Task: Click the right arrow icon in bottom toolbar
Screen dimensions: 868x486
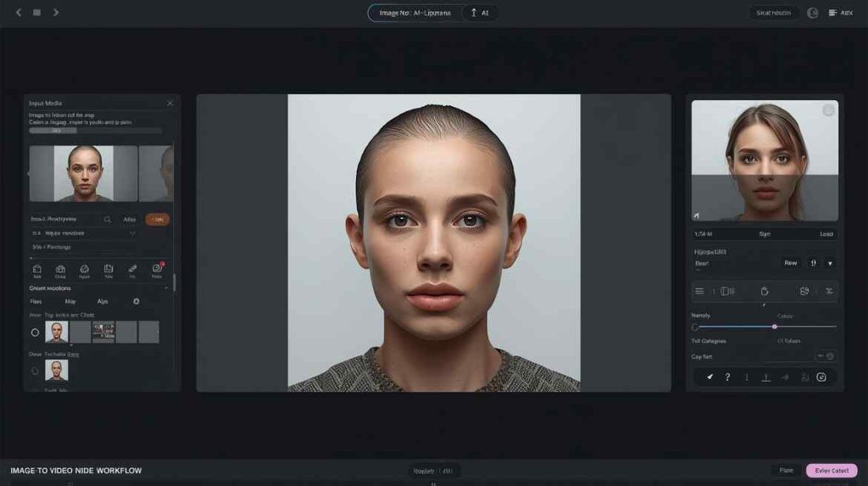Action: point(785,377)
